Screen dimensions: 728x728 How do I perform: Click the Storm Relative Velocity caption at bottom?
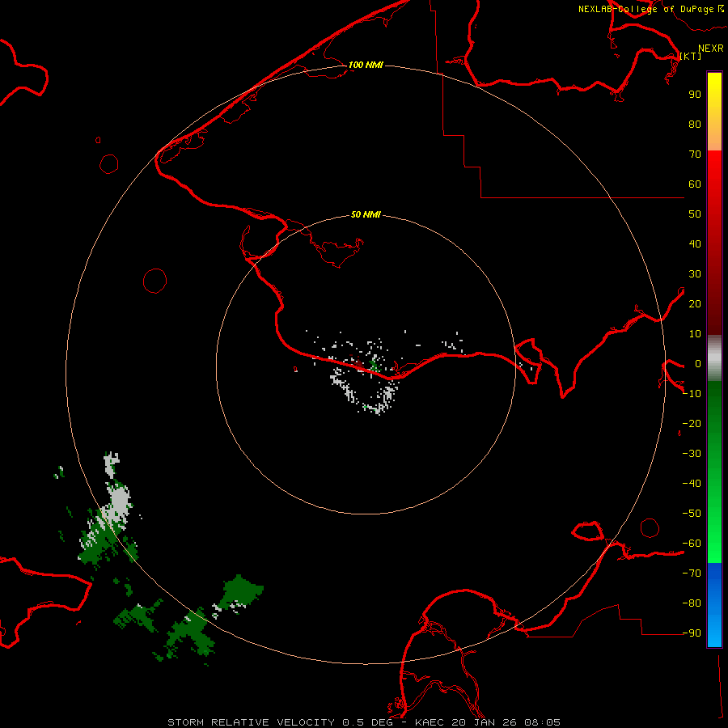click(x=363, y=722)
